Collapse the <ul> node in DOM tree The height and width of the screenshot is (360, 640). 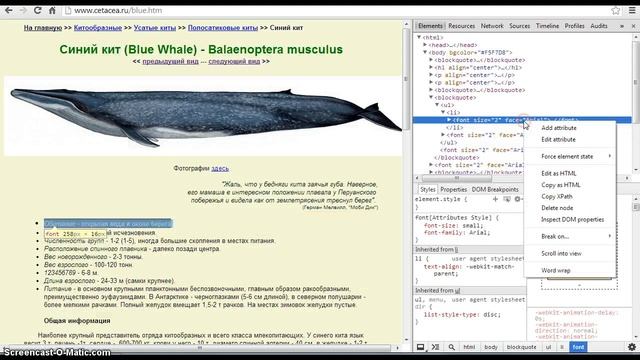(437, 105)
